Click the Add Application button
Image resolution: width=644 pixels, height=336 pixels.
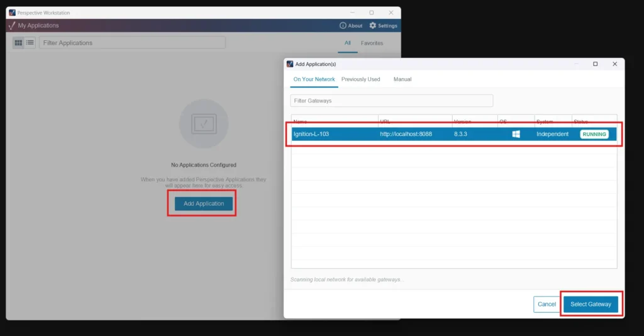tap(204, 204)
